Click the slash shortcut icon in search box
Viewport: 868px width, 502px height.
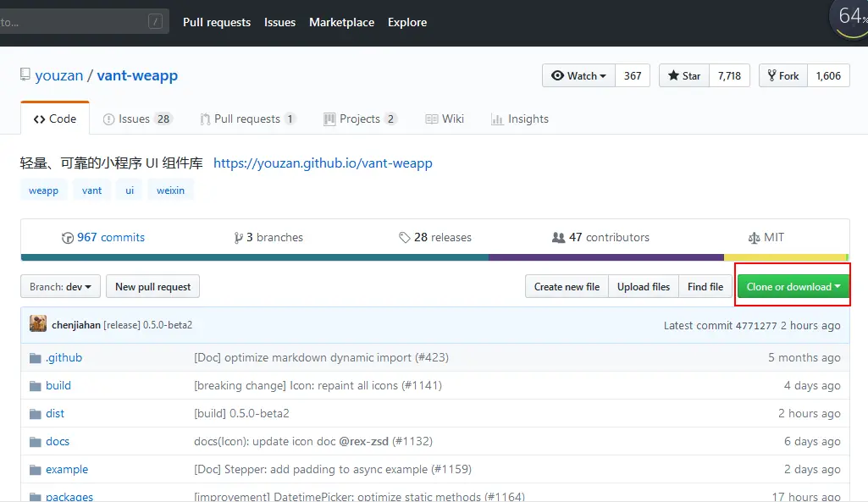156,22
